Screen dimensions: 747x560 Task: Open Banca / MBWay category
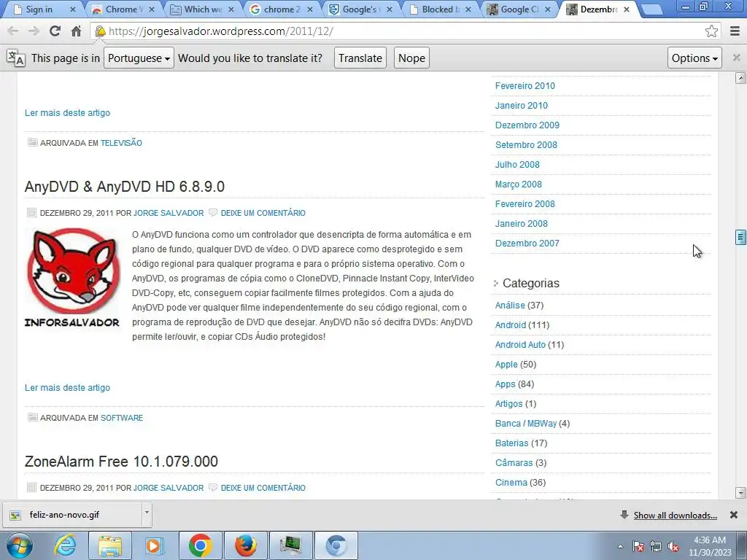click(525, 424)
